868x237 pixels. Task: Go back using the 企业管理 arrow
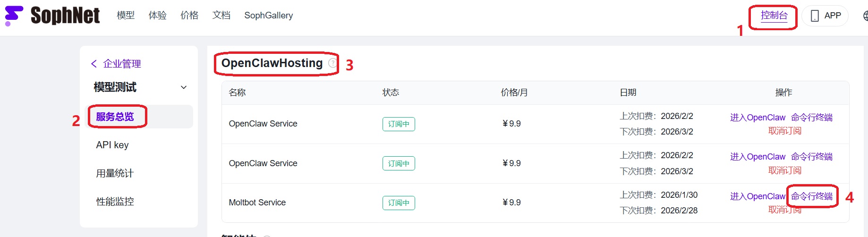[x=94, y=64]
